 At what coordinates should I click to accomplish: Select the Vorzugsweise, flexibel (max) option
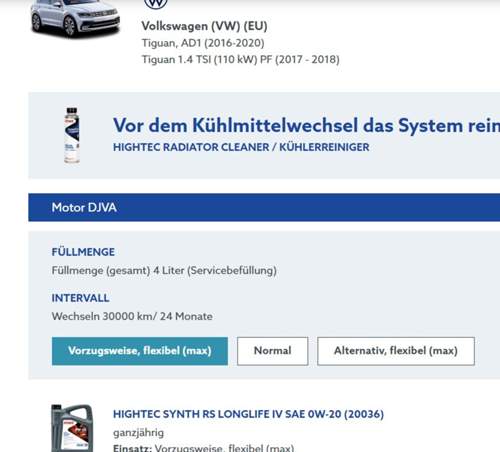pos(140,351)
